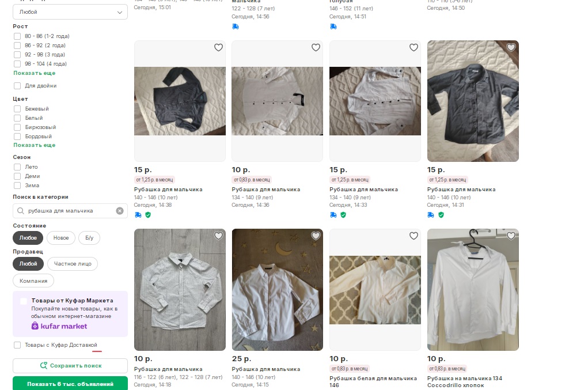Image resolution: width=588 pixels, height=390 pixels.
Task: Click the Сохранить поиск button
Action: [70, 366]
